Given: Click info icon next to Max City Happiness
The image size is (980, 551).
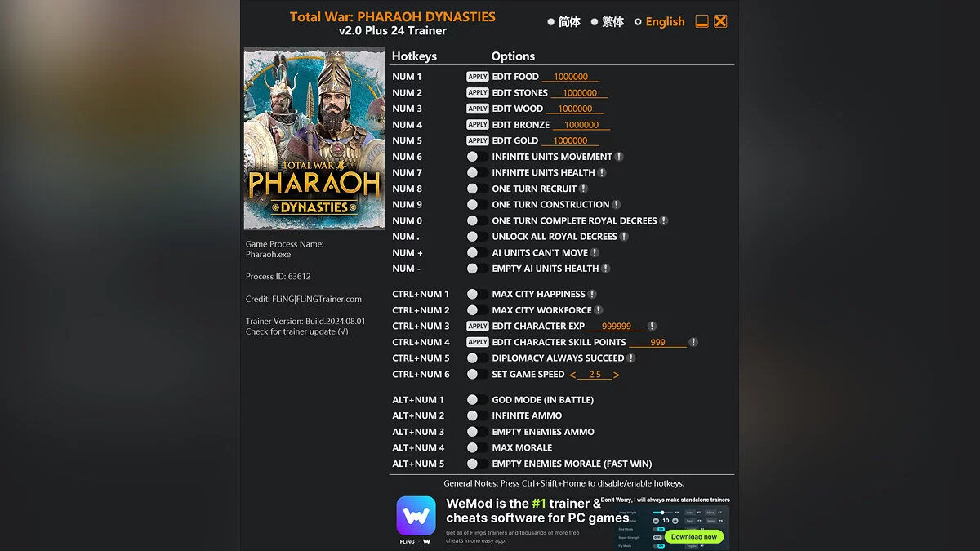Looking at the screenshot, I should point(592,294).
